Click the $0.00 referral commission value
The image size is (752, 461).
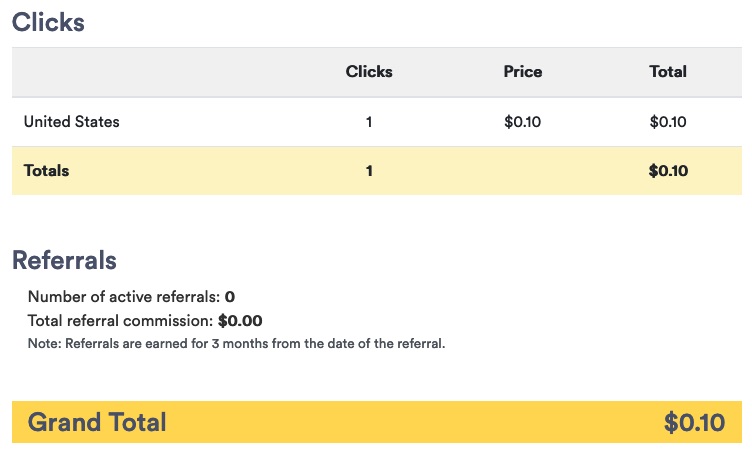240,320
